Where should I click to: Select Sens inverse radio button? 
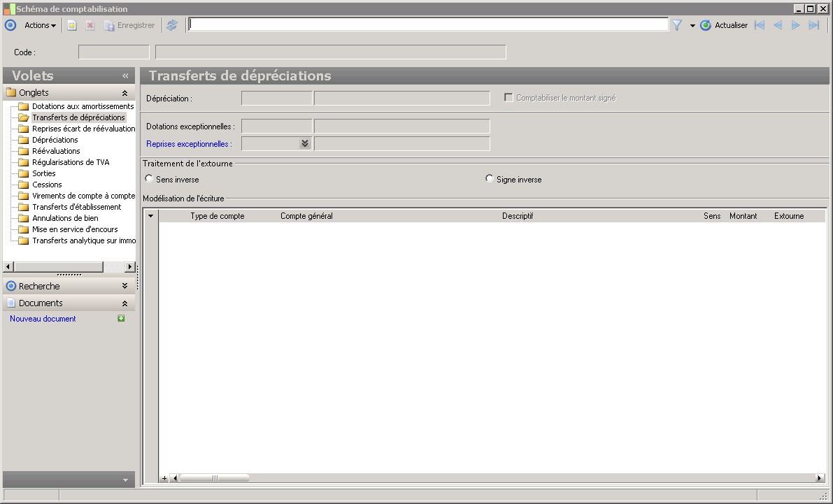(149, 179)
